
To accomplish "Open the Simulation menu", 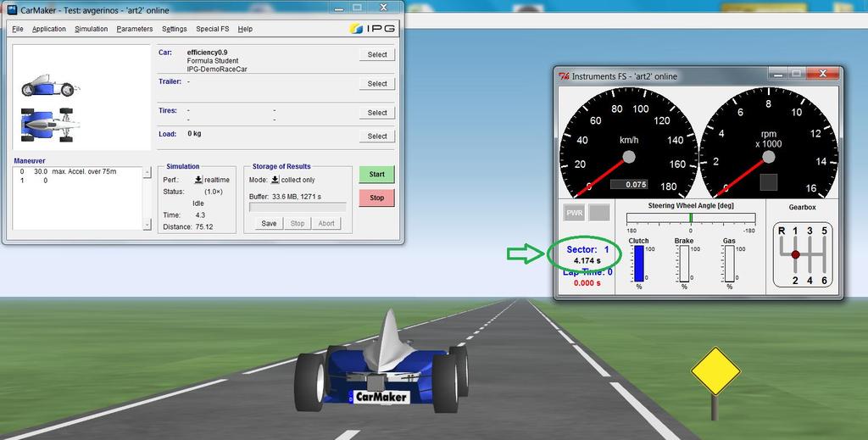I will [92, 29].
